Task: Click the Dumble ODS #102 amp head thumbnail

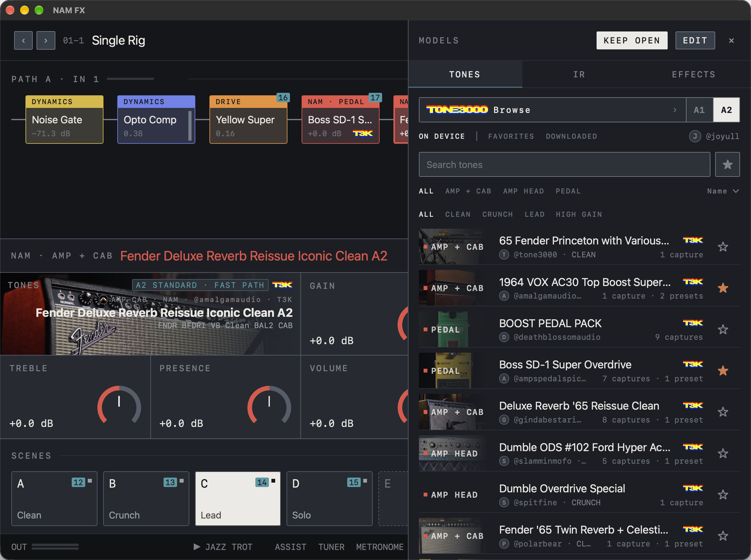Action: click(453, 454)
